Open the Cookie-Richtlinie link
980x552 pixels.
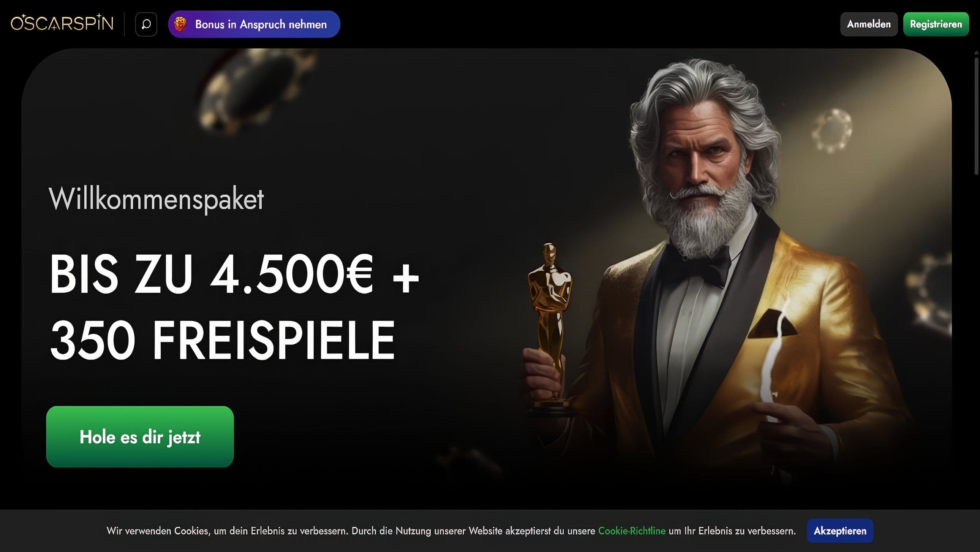(632, 531)
